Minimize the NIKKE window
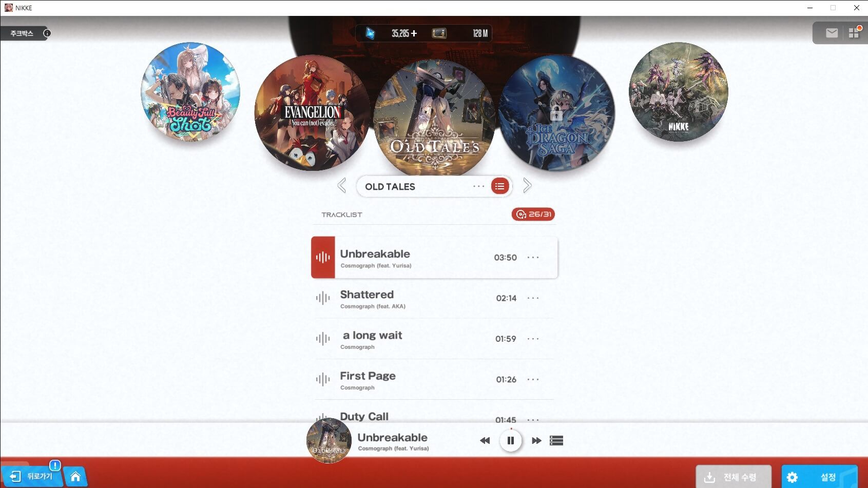 [810, 8]
